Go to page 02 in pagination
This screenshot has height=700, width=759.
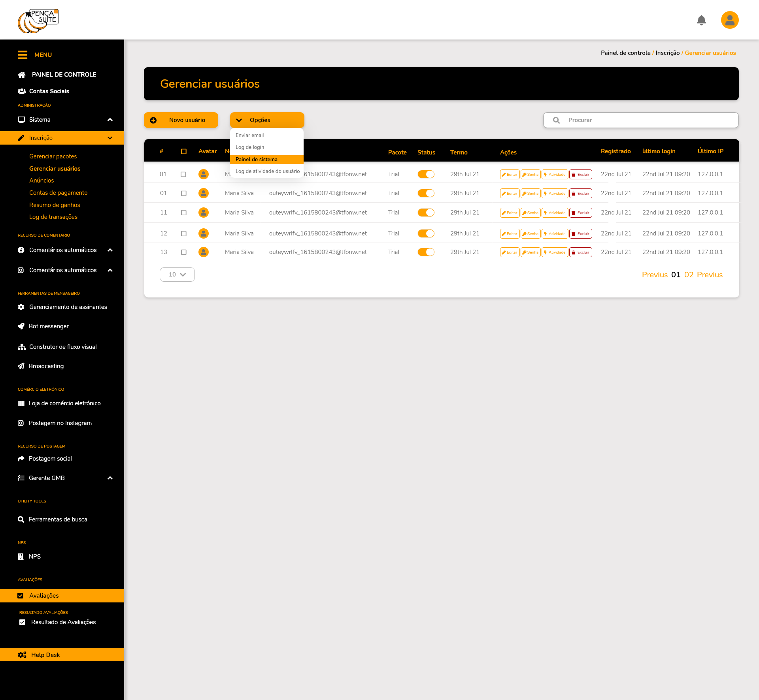point(689,275)
